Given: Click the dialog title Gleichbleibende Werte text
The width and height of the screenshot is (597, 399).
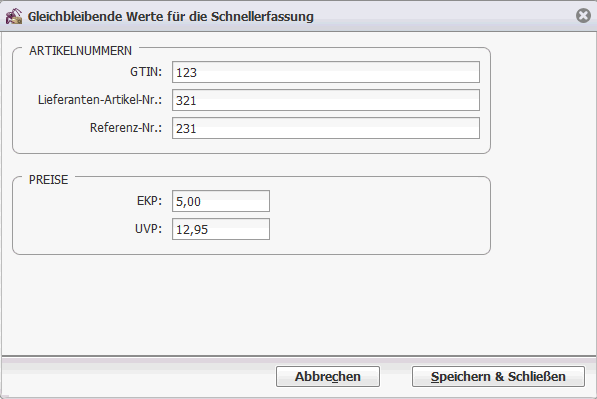Looking at the screenshot, I should [x=171, y=16].
